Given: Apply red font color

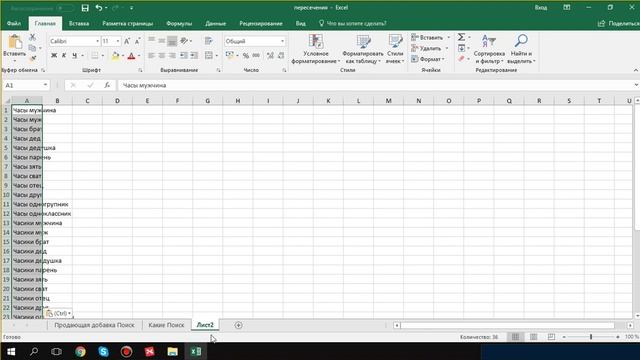Looking at the screenshot, I should coord(131,56).
